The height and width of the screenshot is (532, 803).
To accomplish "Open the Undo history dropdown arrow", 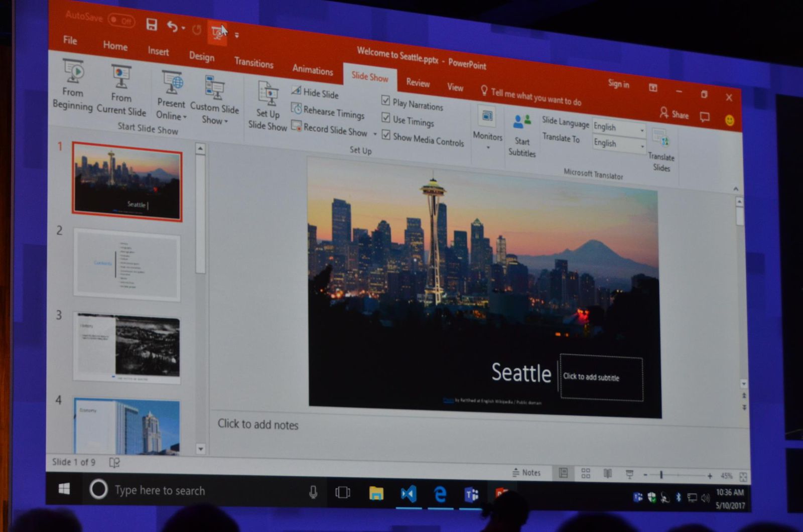I will click(x=184, y=28).
